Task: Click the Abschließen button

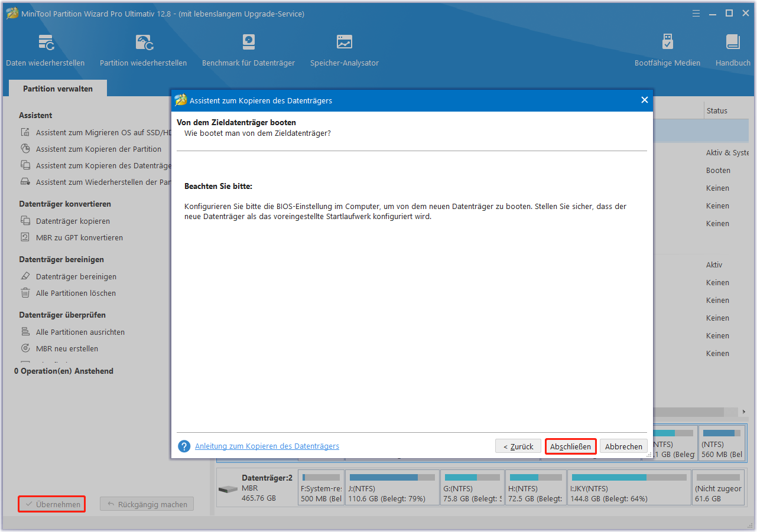Action: [570, 446]
